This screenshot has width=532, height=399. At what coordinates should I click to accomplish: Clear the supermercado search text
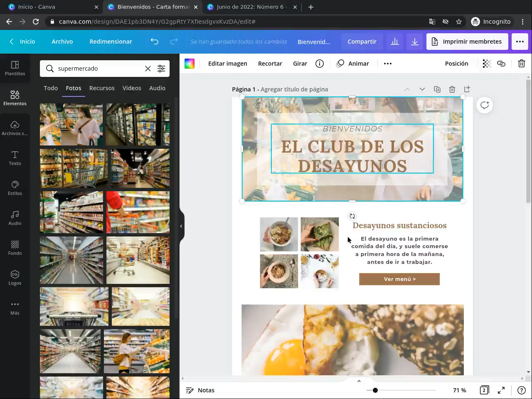pos(148,69)
